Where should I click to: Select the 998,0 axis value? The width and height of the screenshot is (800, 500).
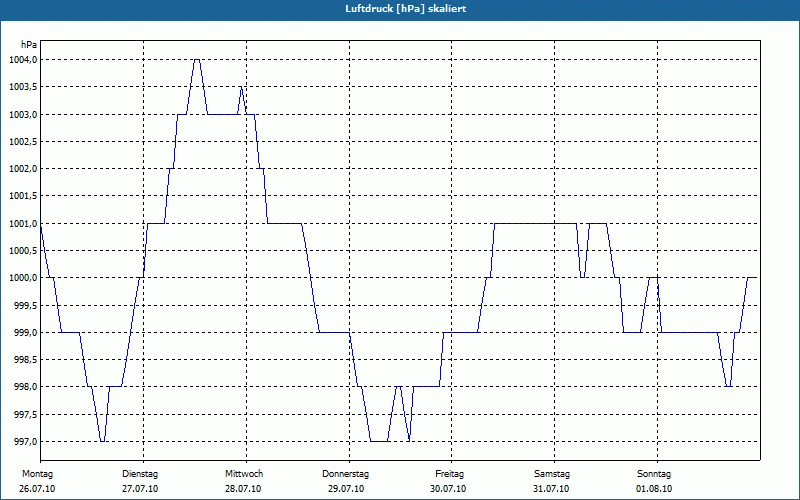pyautogui.click(x=25, y=387)
